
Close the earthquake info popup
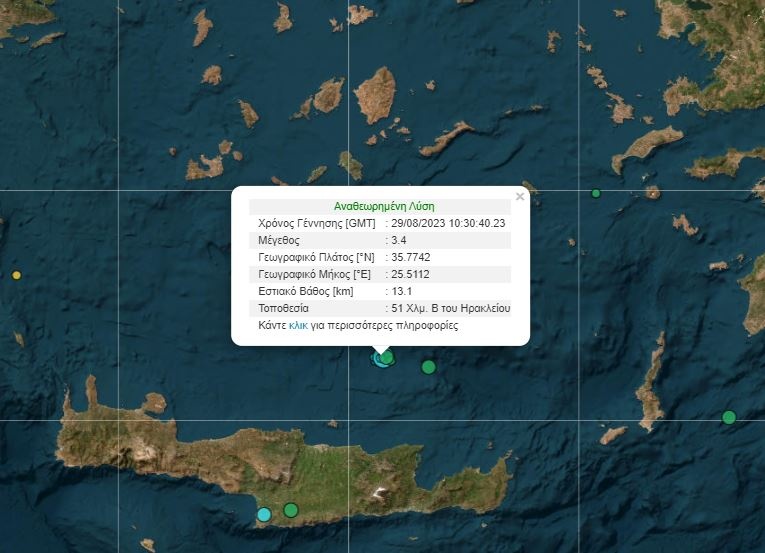pyautogui.click(x=519, y=197)
